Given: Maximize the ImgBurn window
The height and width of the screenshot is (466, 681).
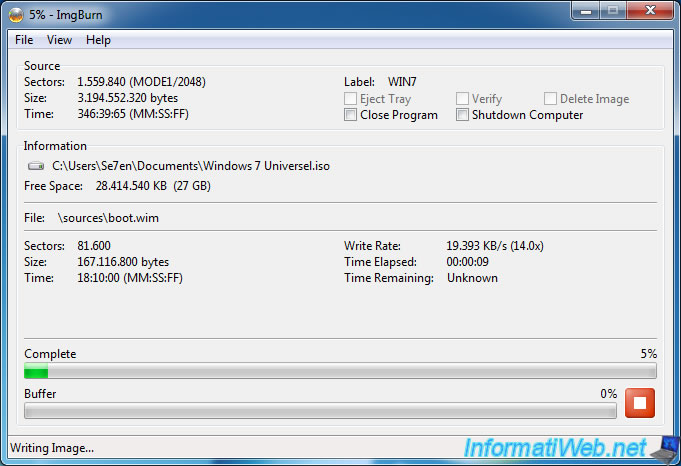Looking at the screenshot, I should tap(614, 11).
